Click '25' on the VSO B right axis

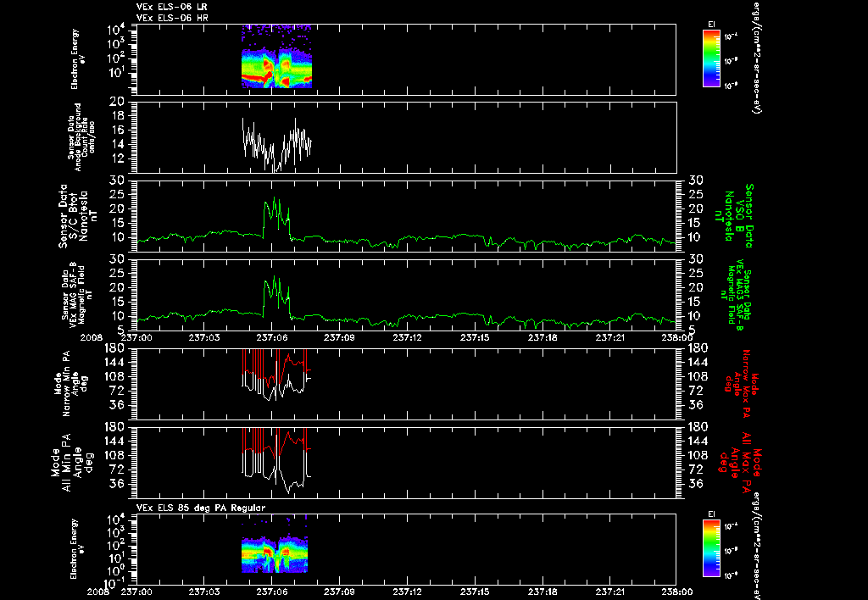point(695,194)
